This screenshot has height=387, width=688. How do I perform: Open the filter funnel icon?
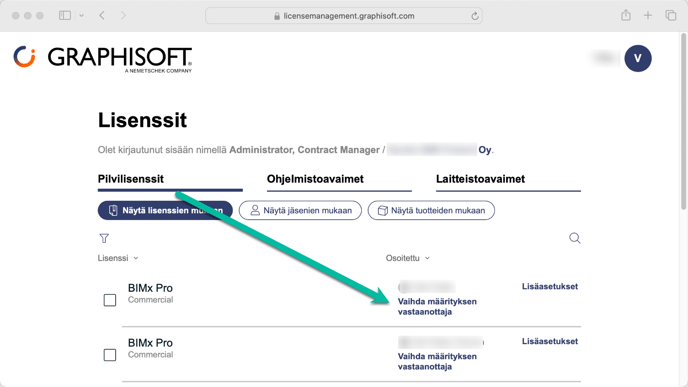(104, 238)
